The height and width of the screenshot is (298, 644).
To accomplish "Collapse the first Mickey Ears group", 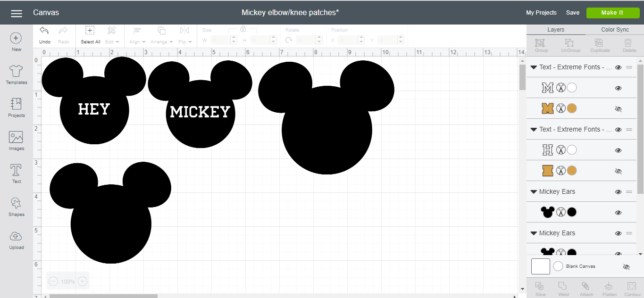I will tap(534, 192).
